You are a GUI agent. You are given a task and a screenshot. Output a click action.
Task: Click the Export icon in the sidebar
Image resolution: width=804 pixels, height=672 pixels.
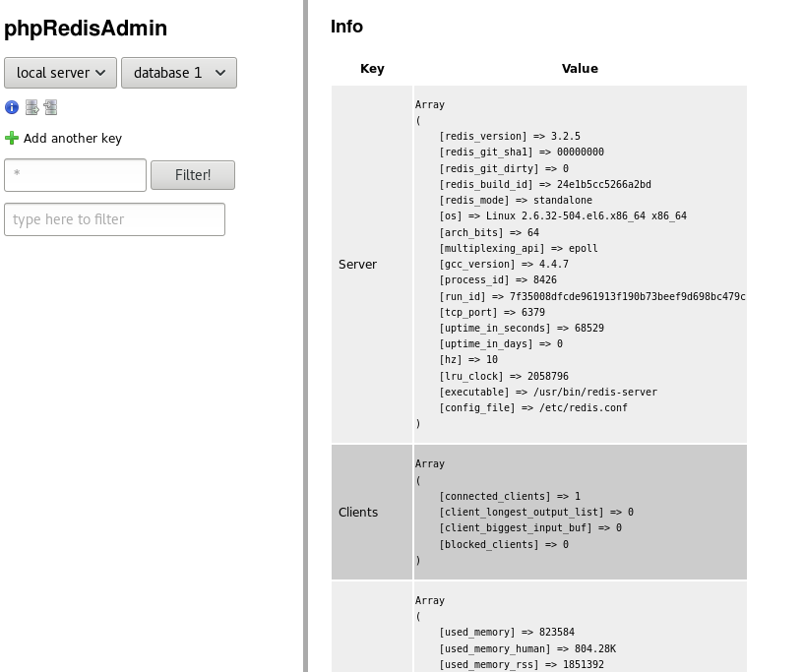click(31, 107)
